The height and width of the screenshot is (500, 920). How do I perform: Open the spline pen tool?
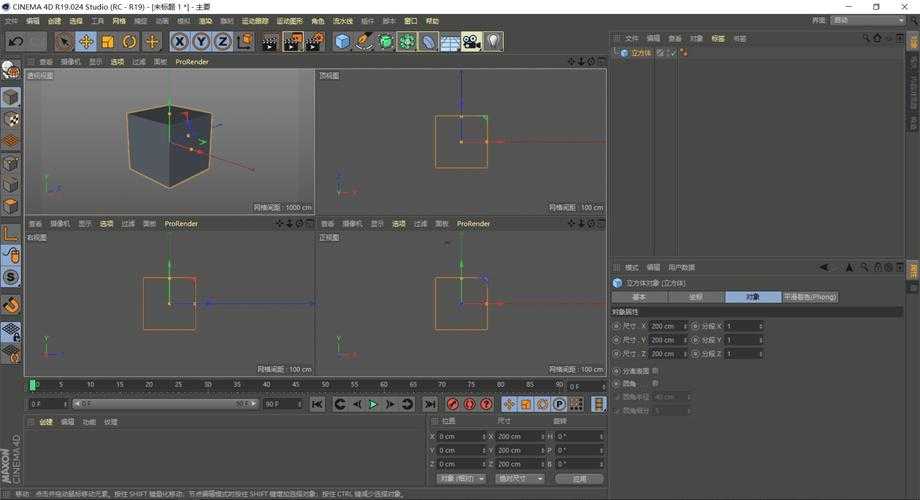(364, 42)
